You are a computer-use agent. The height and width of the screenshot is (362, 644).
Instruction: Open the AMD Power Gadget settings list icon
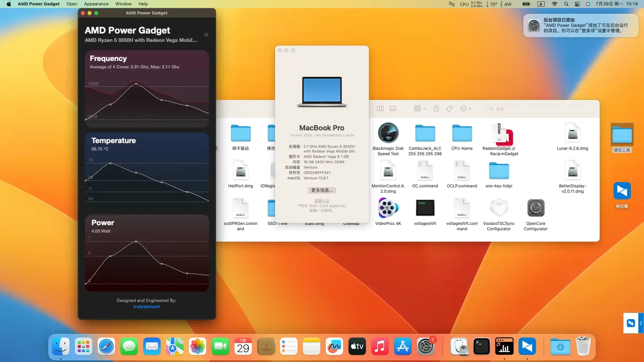coord(206,34)
